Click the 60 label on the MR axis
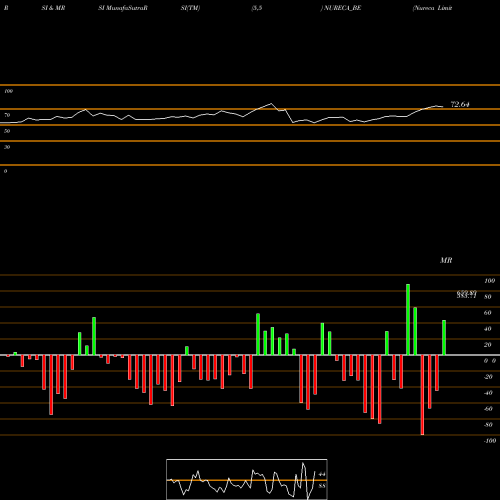The width and height of the screenshot is (500, 500). tap(487, 313)
